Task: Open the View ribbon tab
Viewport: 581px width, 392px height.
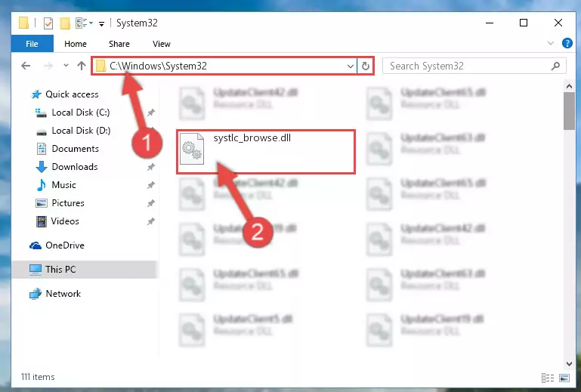Action: (x=161, y=44)
